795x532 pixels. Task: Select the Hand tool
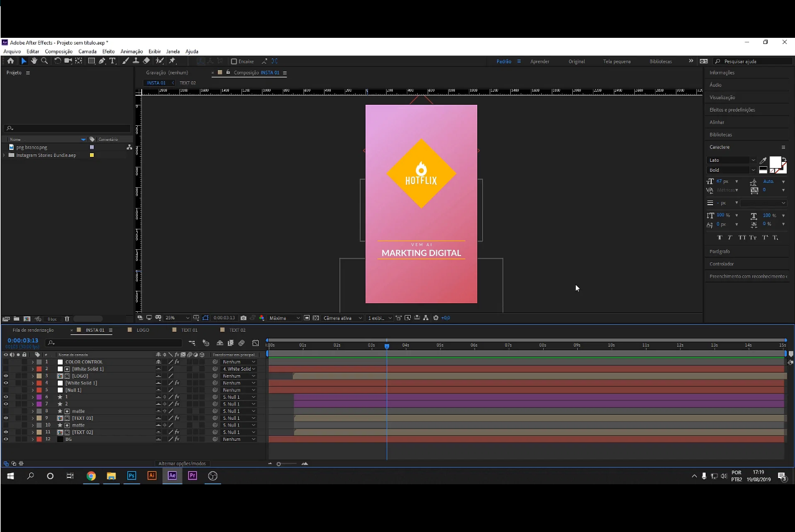coord(34,61)
